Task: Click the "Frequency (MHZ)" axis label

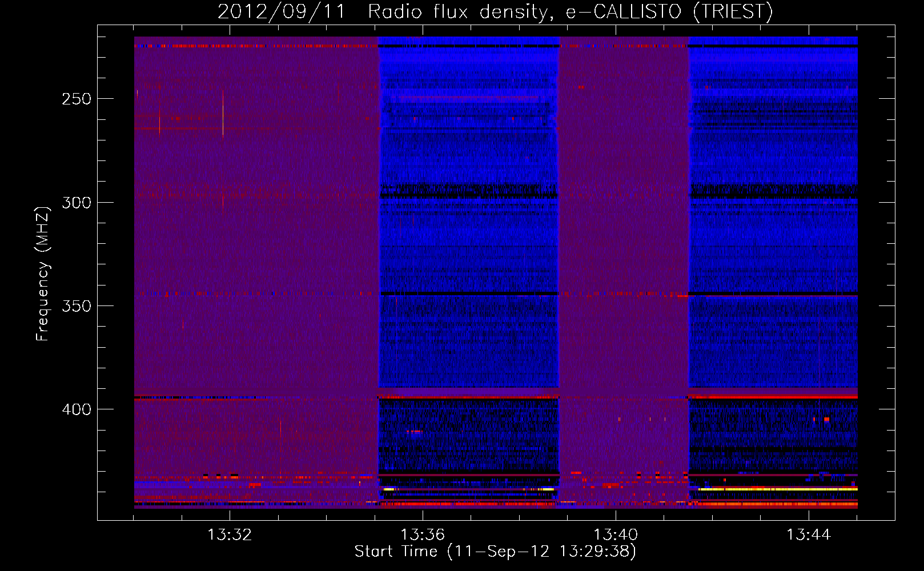Action: [43, 274]
